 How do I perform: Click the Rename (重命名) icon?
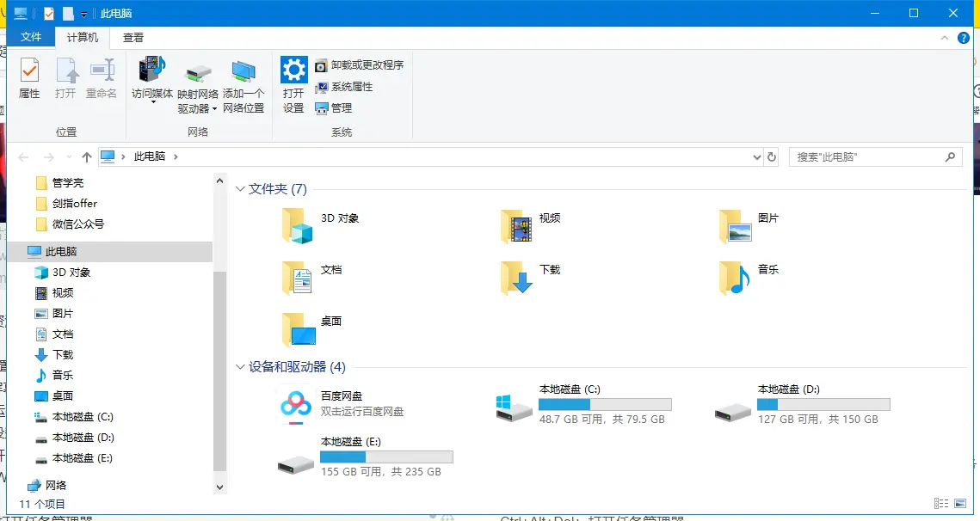(101, 77)
